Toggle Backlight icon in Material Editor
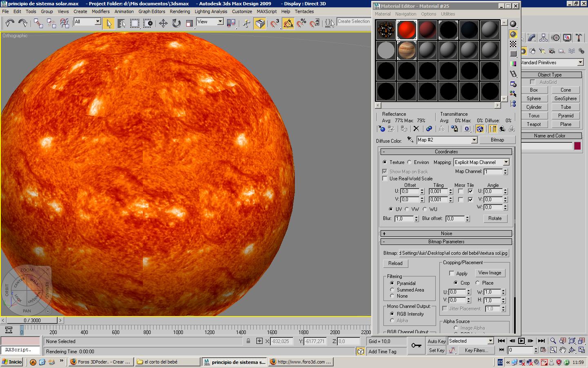Screen dimensions: 588x368 (513, 34)
